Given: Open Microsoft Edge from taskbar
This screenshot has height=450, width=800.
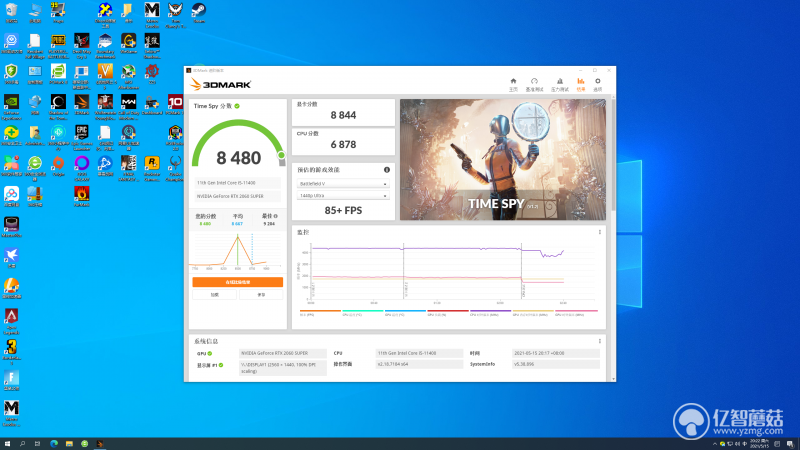Looking at the screenshot, I should (x=54, y=444).
